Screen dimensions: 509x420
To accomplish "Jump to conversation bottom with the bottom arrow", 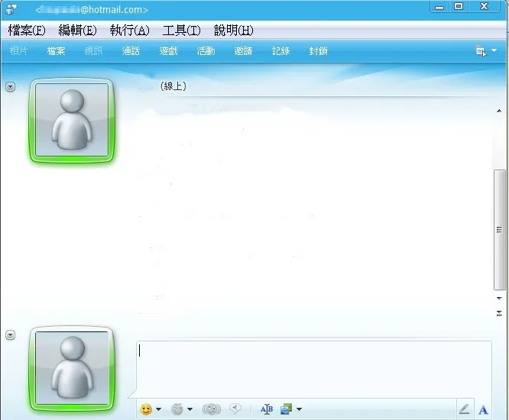I will 499,313.
